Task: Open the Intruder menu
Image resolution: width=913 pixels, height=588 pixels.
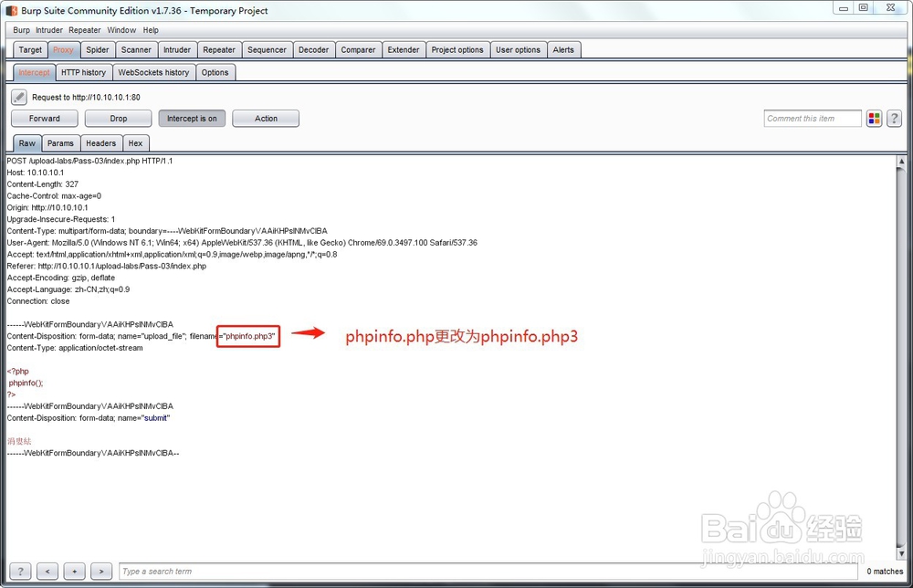Action: tap(49, 30)
